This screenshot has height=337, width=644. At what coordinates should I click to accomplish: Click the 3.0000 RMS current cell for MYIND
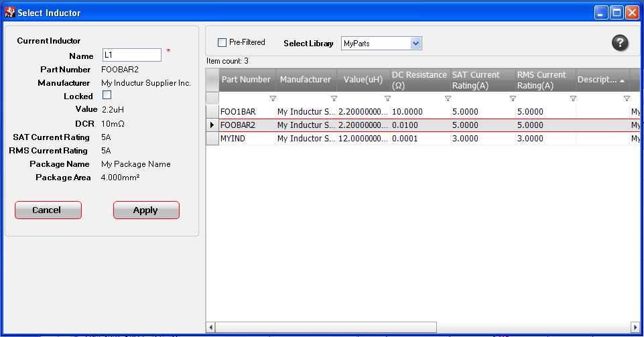[x=545, y=139]
